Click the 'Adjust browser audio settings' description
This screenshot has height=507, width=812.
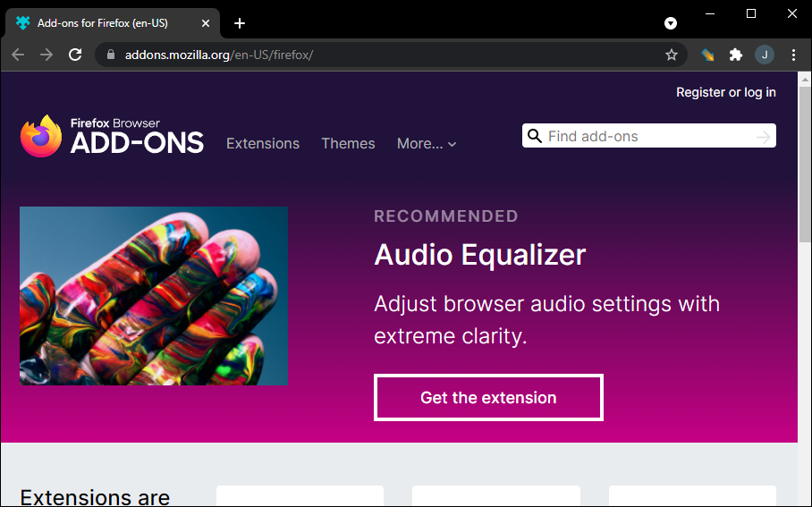click(547, 320)
